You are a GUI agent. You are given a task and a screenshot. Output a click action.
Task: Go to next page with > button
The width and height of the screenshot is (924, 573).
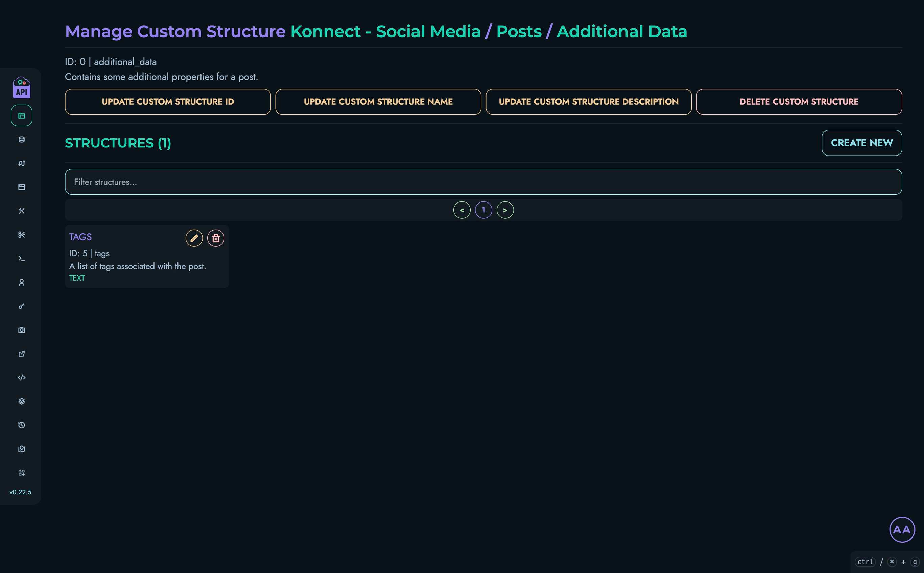click(x=505, y=210)
